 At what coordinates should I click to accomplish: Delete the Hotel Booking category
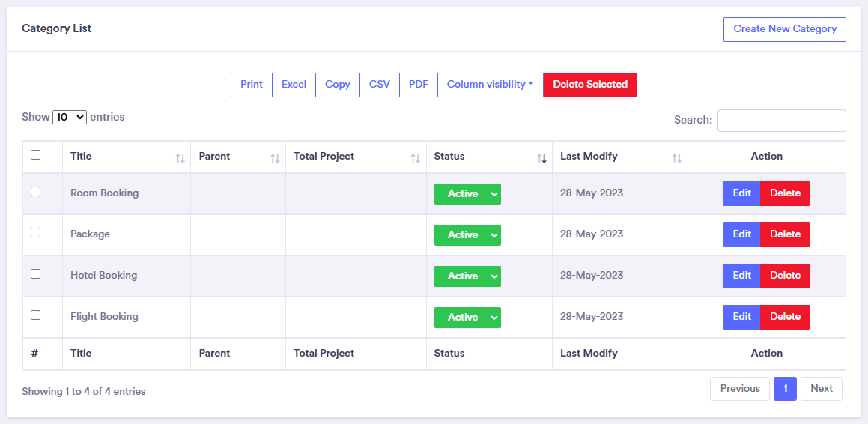pyautogui.click(x=785, y=276)
